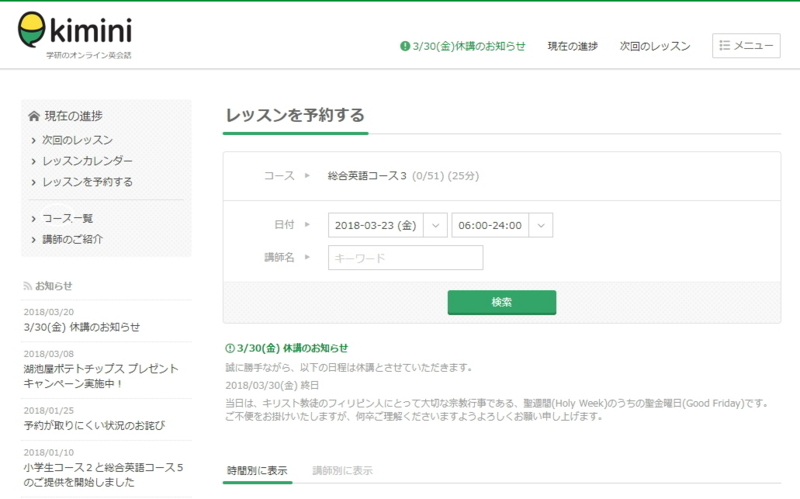Select 現在の進捗 in the sidebar
Image resolution: width=800 pixels, height=499 pixels.
73,116
